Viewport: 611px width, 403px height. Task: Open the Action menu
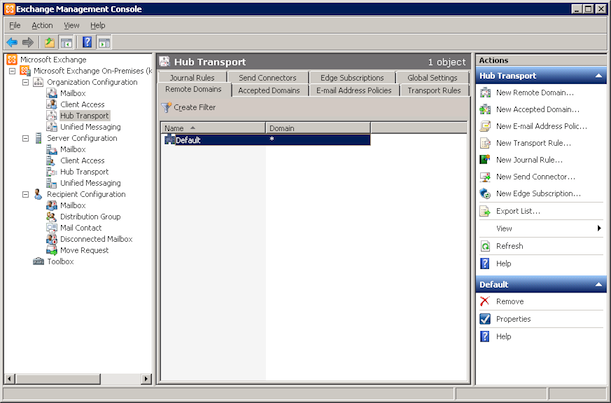click(42, 26)
